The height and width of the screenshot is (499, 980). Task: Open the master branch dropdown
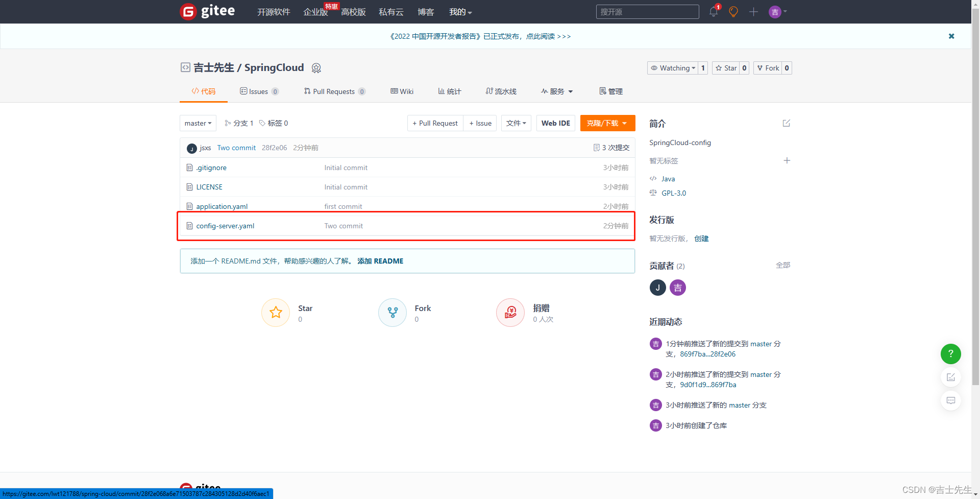point(198,123)
